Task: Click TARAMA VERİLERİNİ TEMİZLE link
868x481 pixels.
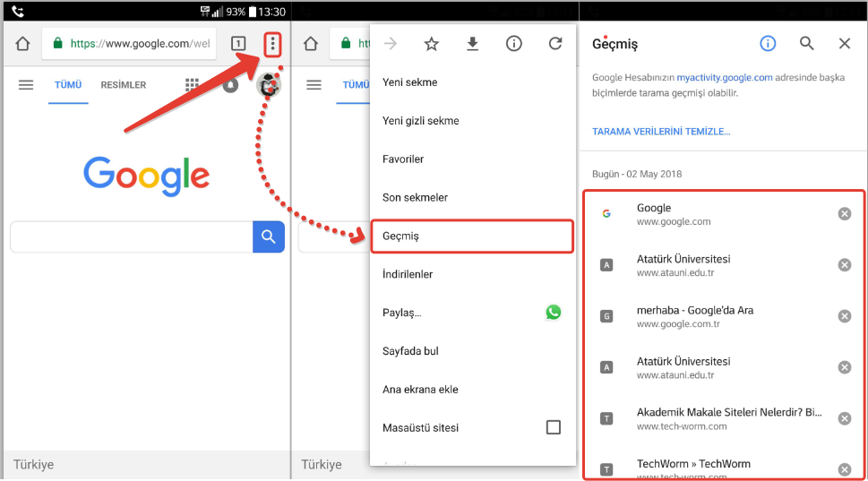Action: click(x=661, y=132)
